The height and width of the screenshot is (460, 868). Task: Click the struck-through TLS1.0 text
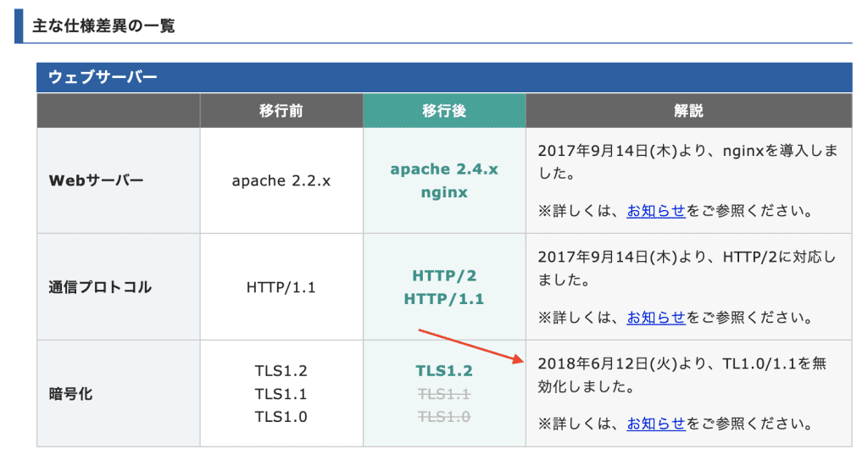[x=444, y=417]
